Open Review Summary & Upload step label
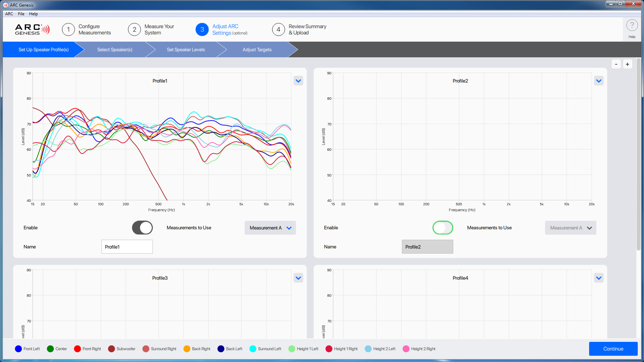 pyautogui.click(x=307, y=30)
